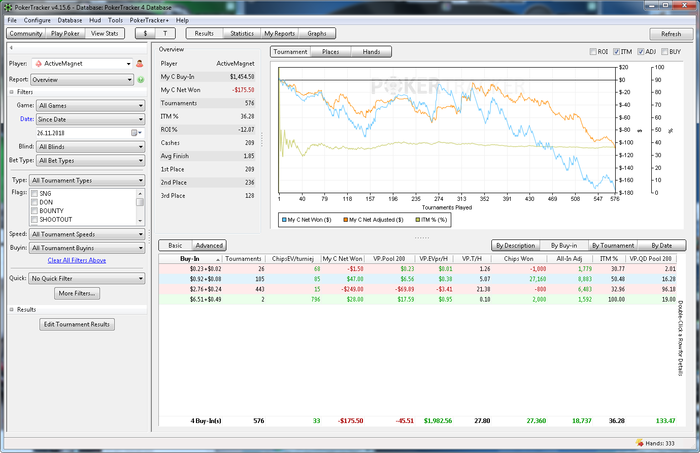Click the View Stats button
700x453 pixels.
104,33
